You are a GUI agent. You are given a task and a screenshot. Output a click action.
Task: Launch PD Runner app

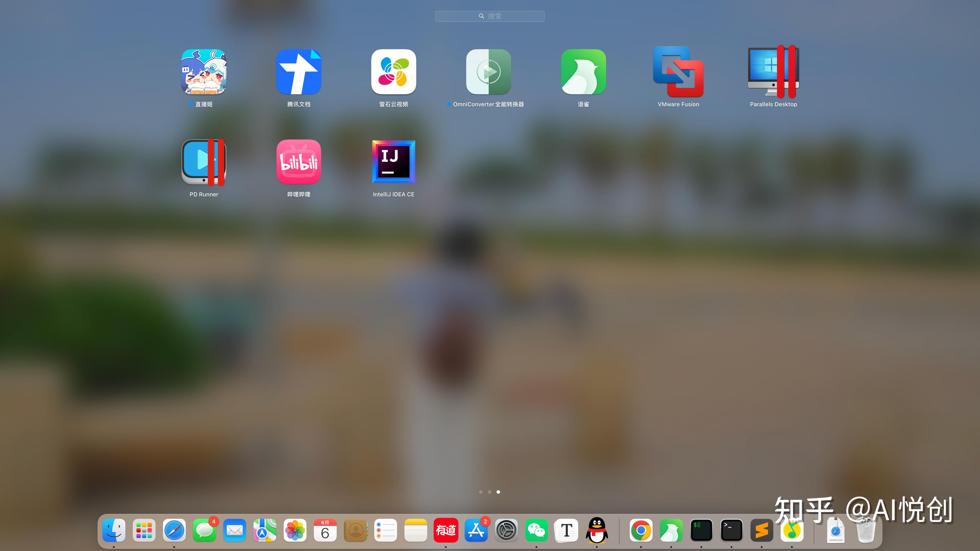[x=203, y=162]
